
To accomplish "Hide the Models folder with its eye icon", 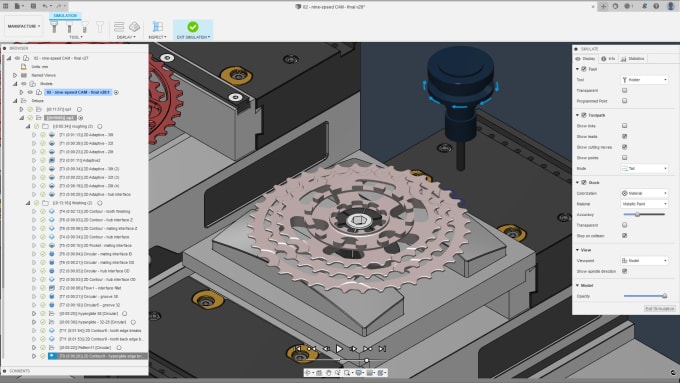I will [24, 84].
